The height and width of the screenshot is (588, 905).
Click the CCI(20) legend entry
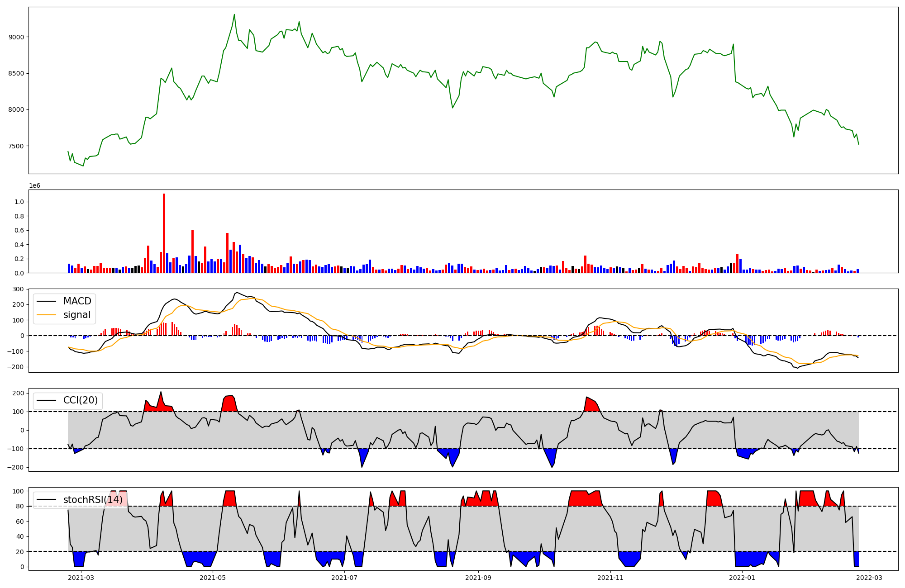(x=80, y=400)
